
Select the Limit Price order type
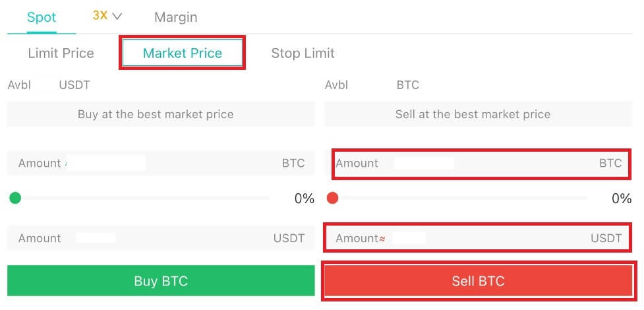click(x=61, y=53)
